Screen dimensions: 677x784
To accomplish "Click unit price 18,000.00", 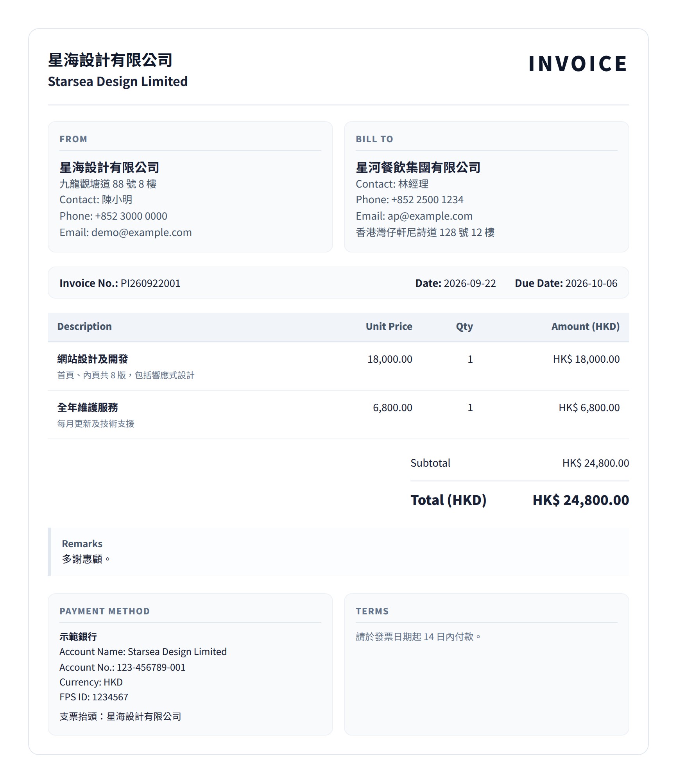I will point(390,359).
